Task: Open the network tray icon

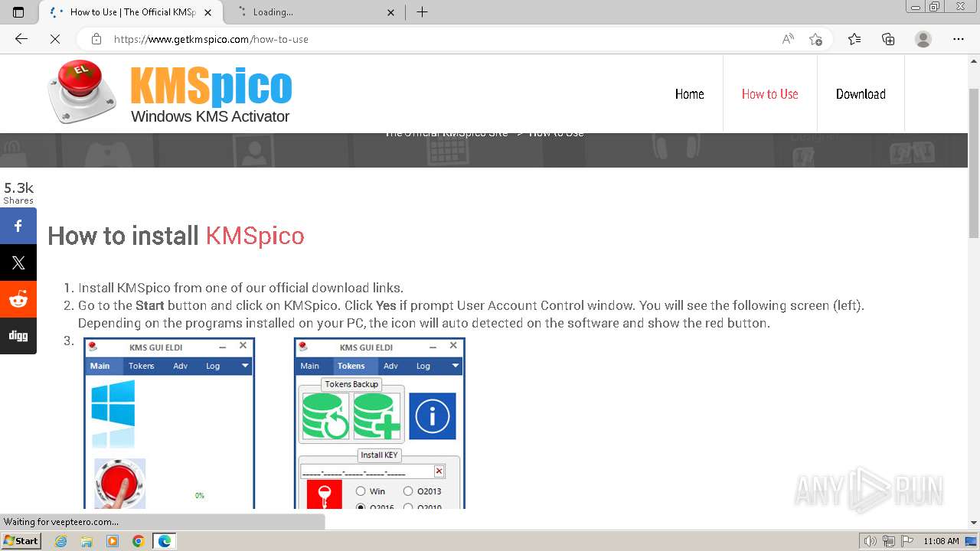Action: pos(888,541)
